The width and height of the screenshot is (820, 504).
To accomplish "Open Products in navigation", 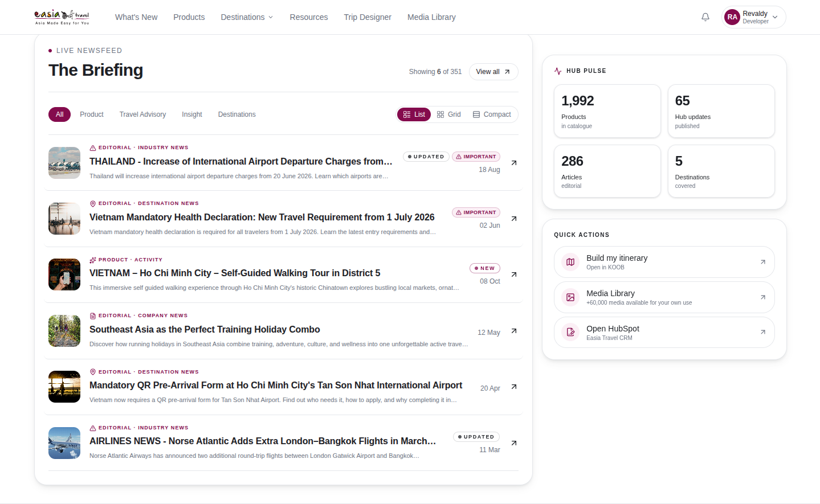I will tap(189, 17).
